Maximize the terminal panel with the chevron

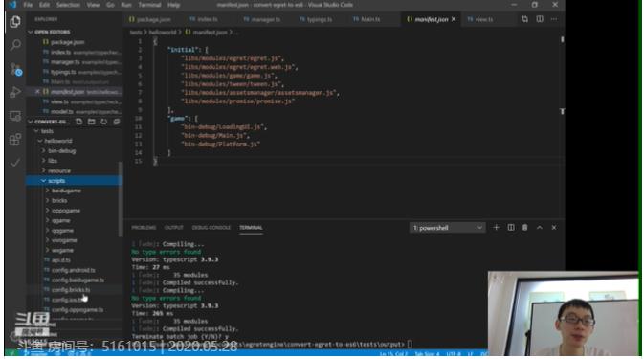(540, 228)
